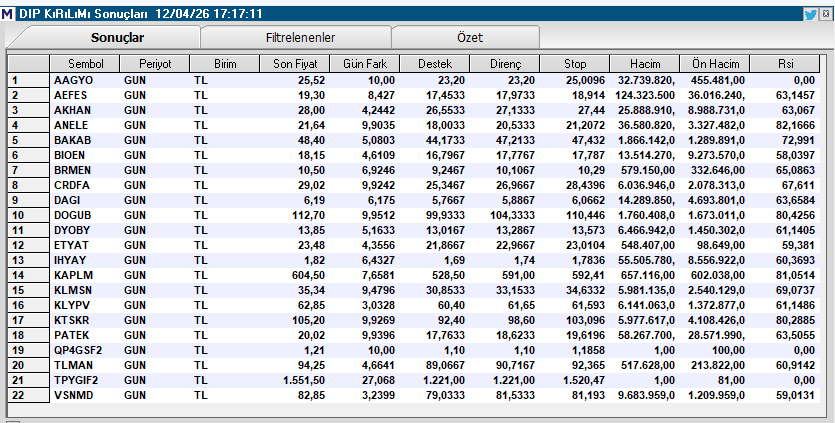The width and height of the screenshot is (835, 423).
Task: Click the Rsi column header
Action: coord(785,64)
